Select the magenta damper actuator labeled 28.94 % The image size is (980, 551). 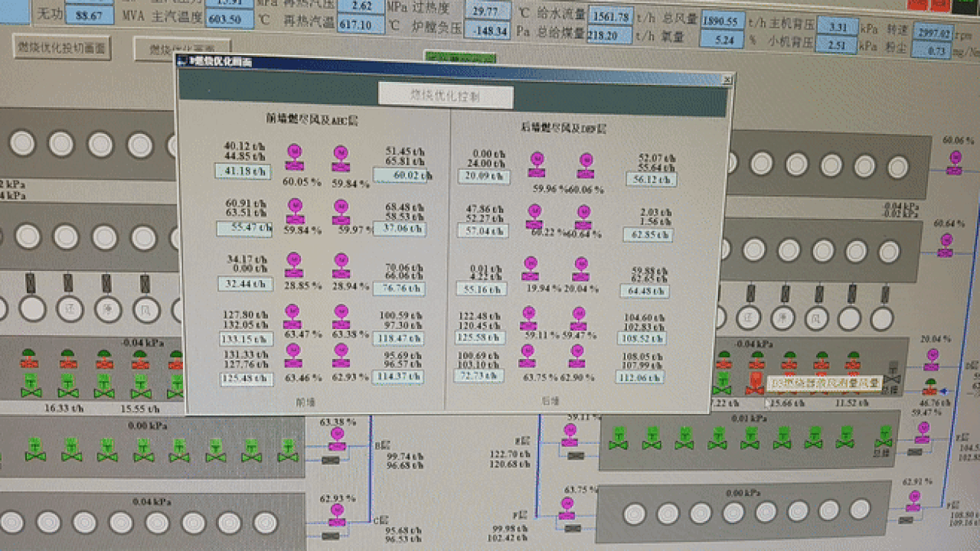(x=341, y=266)
